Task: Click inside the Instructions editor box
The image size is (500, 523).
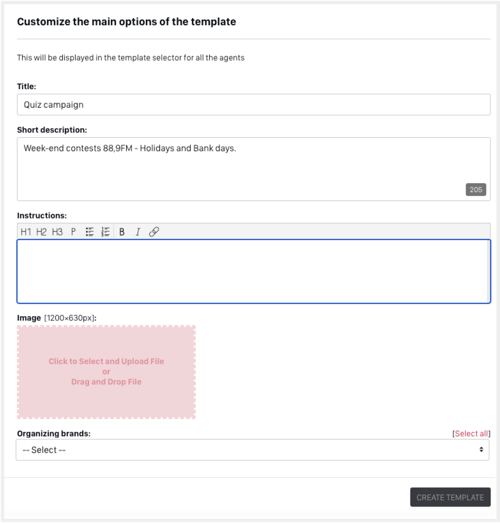Action: pos(254,272)
